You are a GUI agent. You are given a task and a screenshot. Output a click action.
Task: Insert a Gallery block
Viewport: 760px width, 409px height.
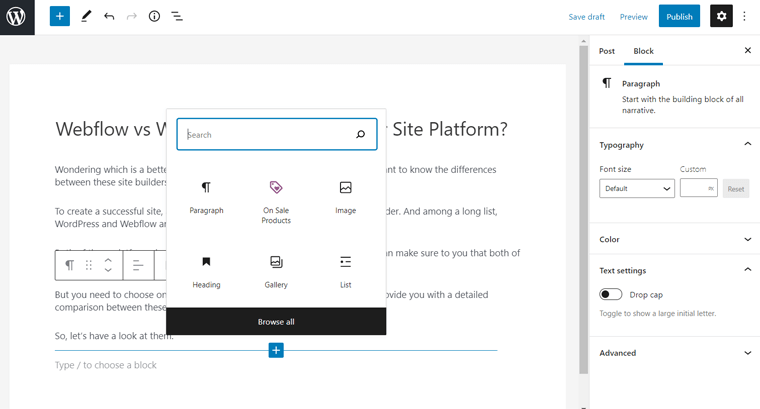(x=276, y=272)
